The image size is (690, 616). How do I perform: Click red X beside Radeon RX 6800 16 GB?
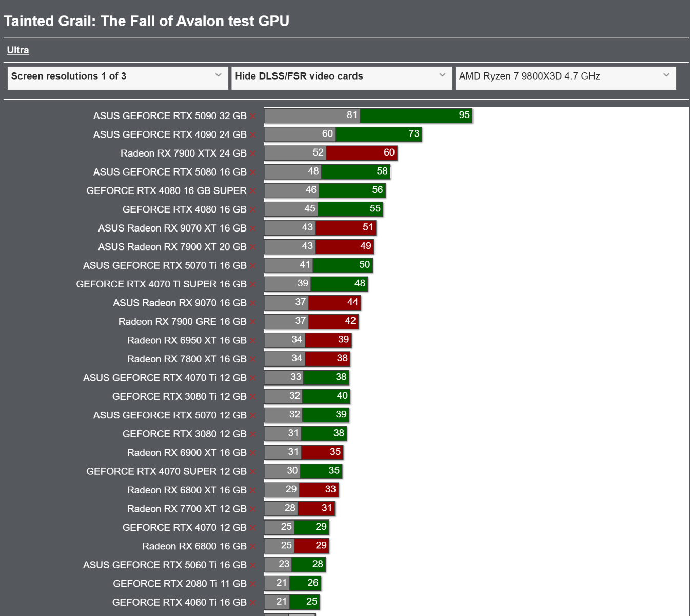pos(253,547)
